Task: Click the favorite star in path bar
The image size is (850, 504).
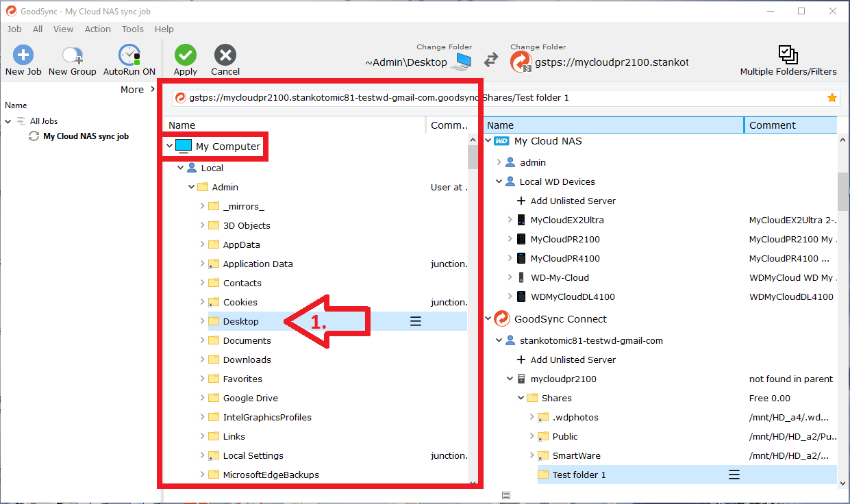Action: 832,98
